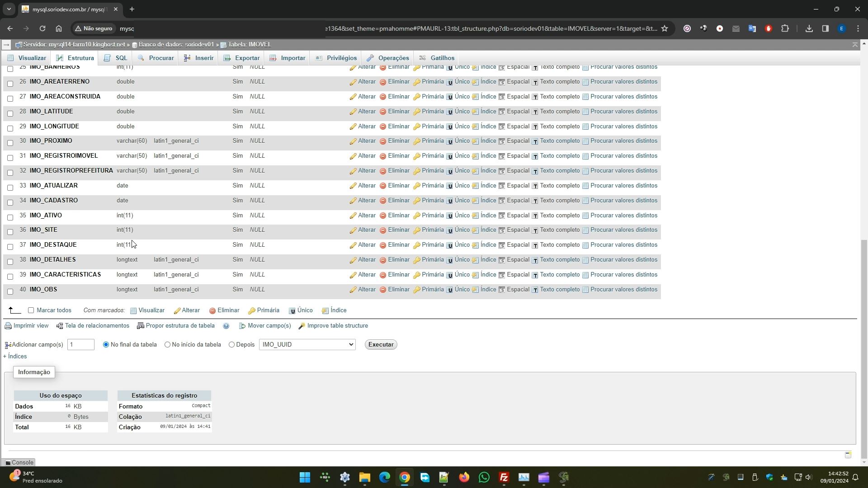Check the IMO_DESTAQUE row checkbox
The height and width of the screenshot is (488, 868).
click(x=10, y=247)
